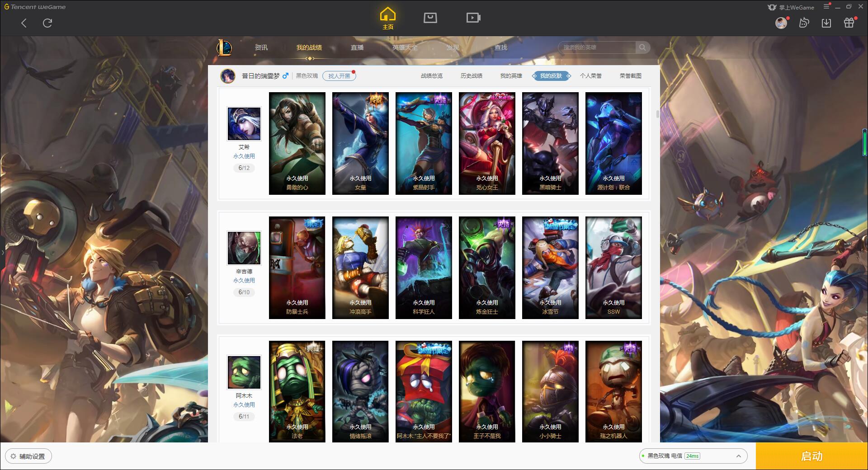Screen dimensions: 868x470
Task: Click the summoner profile avatar
Action: (x=228, y=76)
